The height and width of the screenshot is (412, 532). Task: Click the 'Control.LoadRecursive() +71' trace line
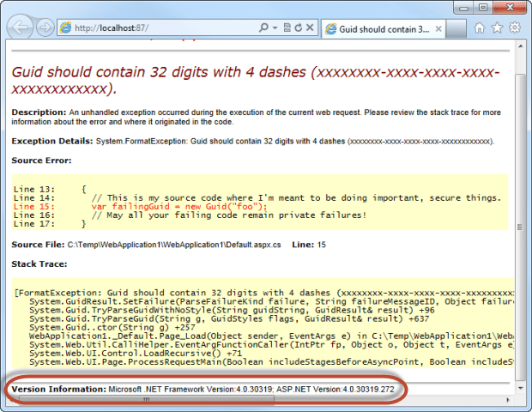click(x=136, y=354)
